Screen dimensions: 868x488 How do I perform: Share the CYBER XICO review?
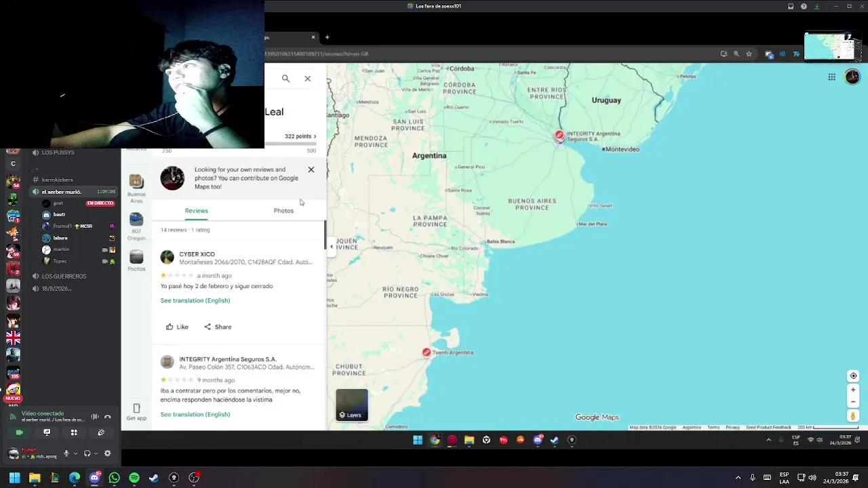point(218,327)
